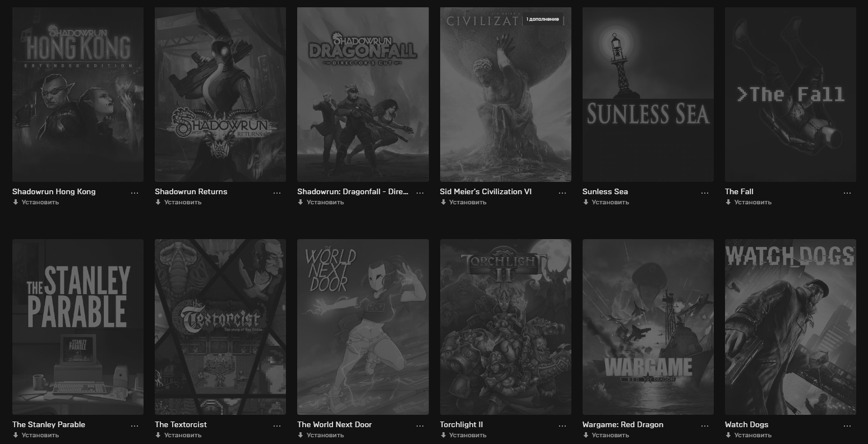The width and height of the screenshot is (868, 444).
Task: Click the title text The World Next Door
Action: (335, 424)
